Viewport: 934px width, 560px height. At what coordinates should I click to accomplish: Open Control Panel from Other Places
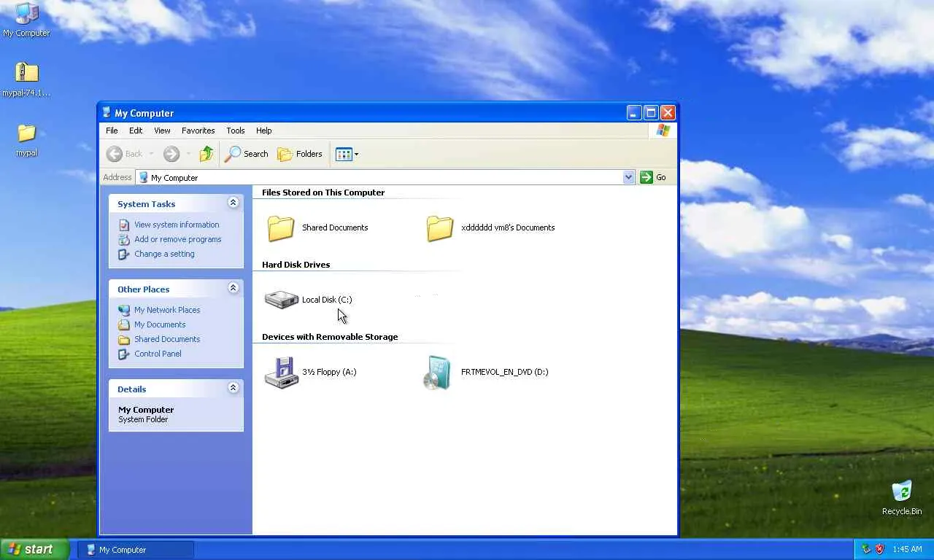point(158,354)
